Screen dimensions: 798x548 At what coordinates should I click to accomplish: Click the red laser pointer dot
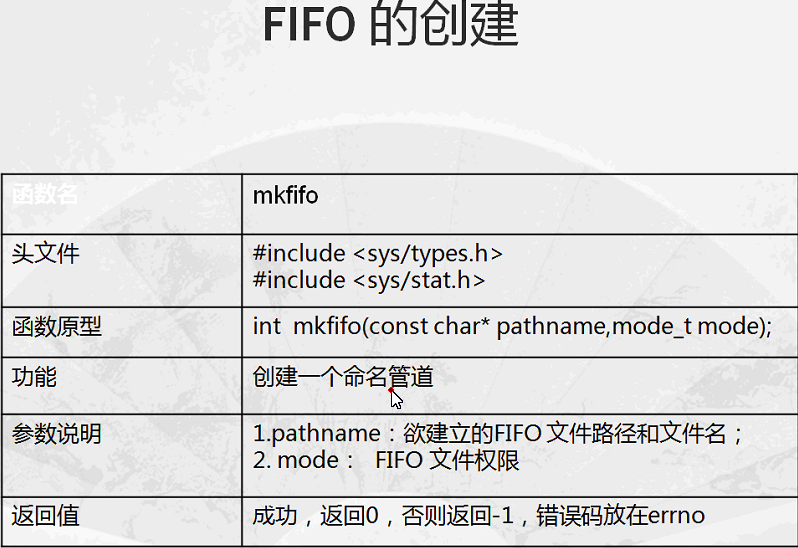(391, 390)
